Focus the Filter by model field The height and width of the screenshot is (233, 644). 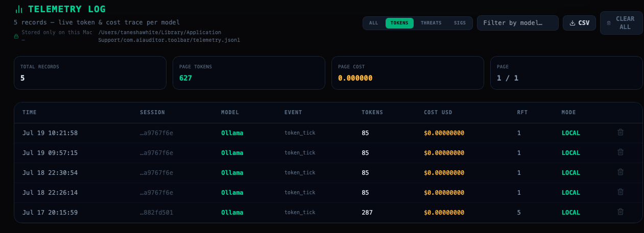tap(518, 23)
